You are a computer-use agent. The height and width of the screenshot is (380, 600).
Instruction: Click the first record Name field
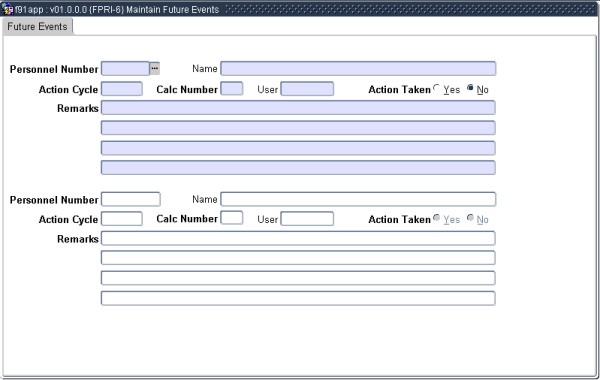click(358, 68)
